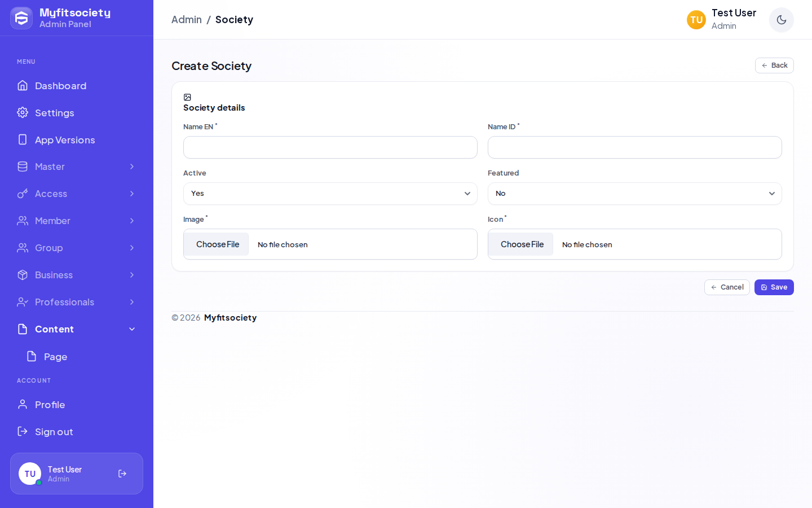Screen dimensions: 812x508
Task: Click the TU avatar in header
Action: (696, 20)
